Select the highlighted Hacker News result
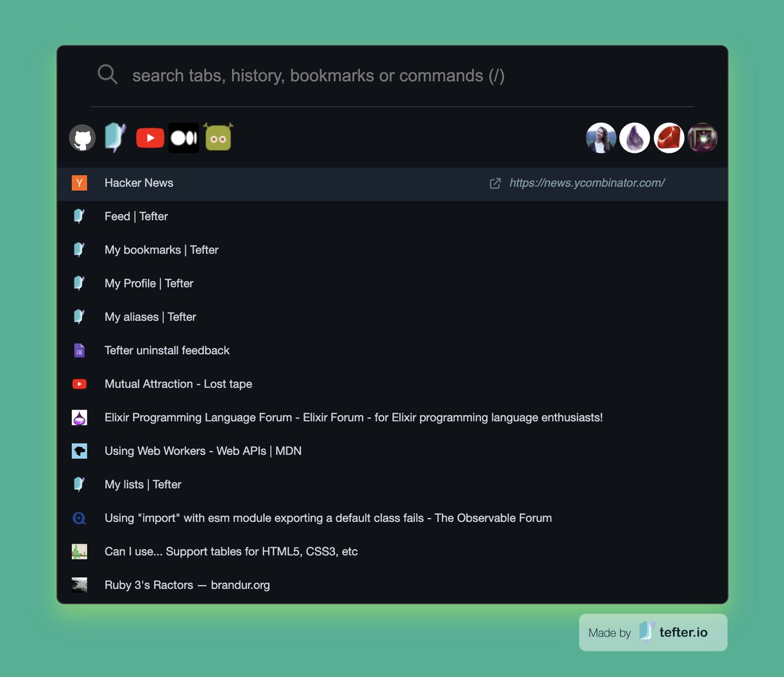 pyautogui.click(x=139, y=183)
